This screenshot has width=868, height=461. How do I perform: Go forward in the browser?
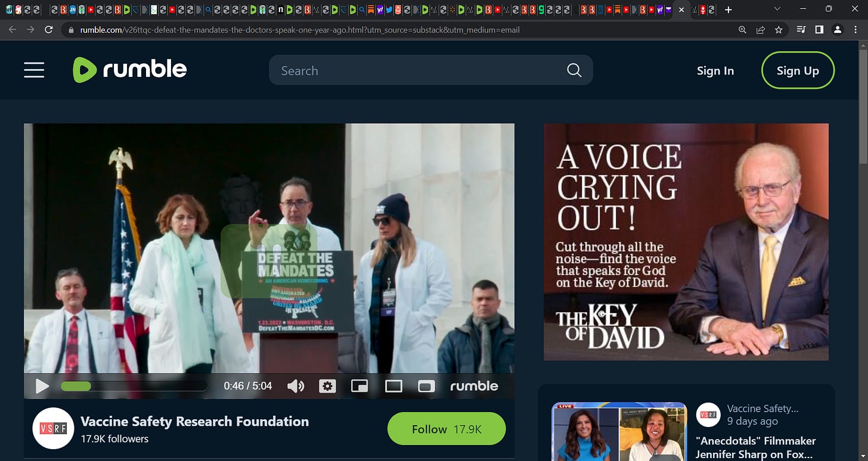tap(30, 29)
